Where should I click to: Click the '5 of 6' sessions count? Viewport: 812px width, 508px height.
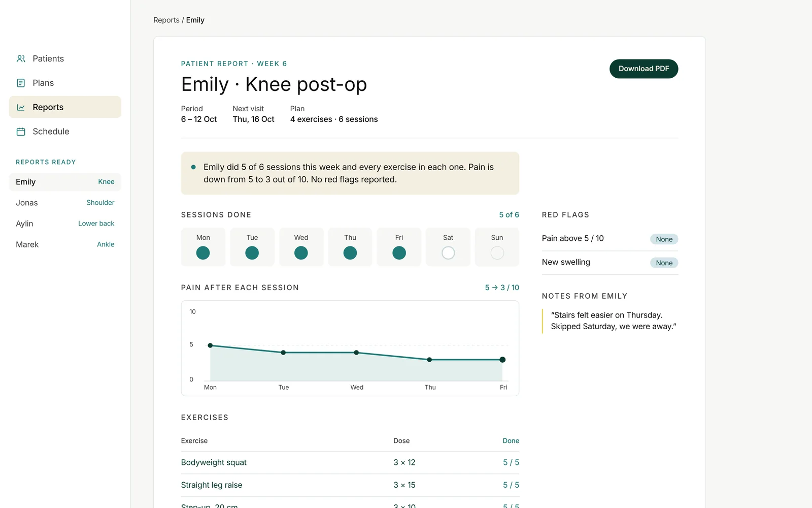coord(509,215)
